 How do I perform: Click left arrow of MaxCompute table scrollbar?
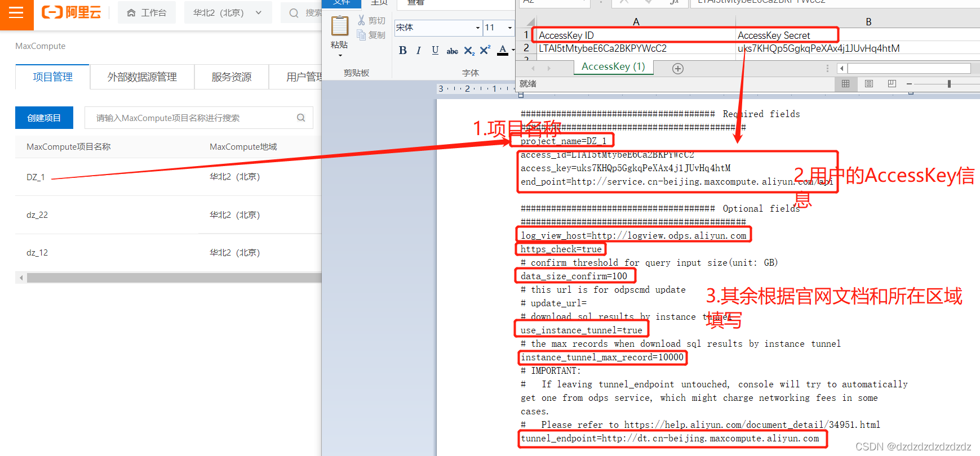coord(21,278)
